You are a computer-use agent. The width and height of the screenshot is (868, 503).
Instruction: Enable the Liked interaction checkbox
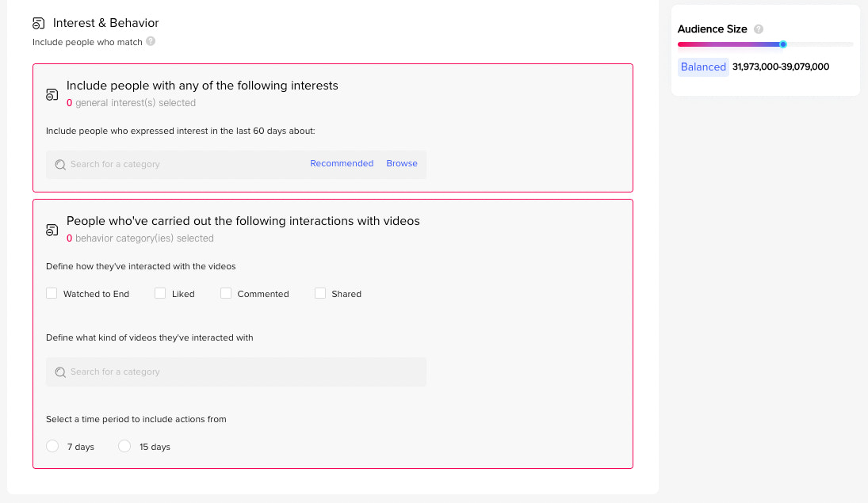coord(160,293)
